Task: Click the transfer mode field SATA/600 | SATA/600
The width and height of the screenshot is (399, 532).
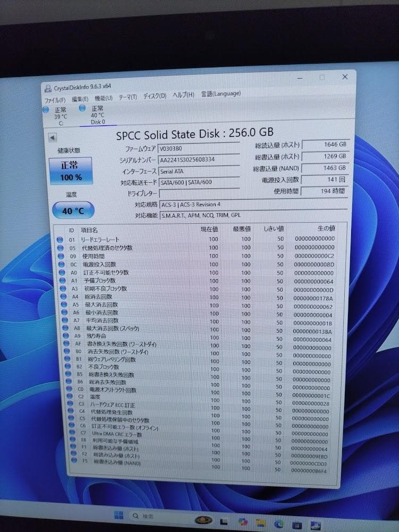Action: 199,182
